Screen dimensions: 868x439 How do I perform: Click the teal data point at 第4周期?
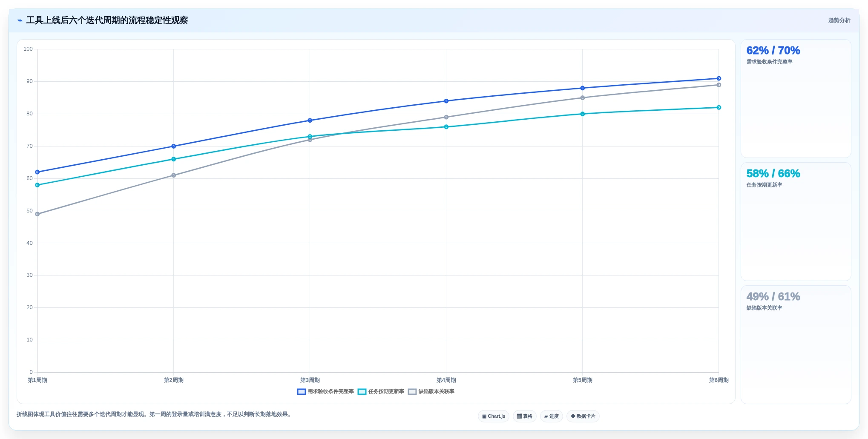pos(446,127)
